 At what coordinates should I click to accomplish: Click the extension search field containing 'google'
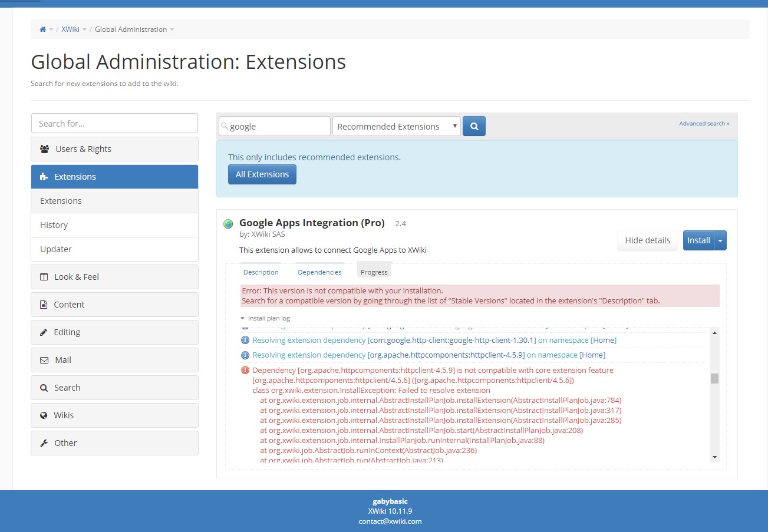click(275, 126)
